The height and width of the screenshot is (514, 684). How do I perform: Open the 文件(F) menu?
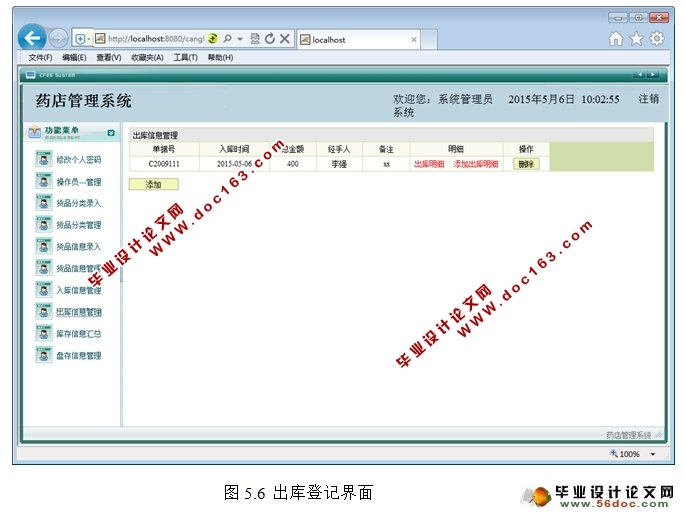tap(40, 58)
